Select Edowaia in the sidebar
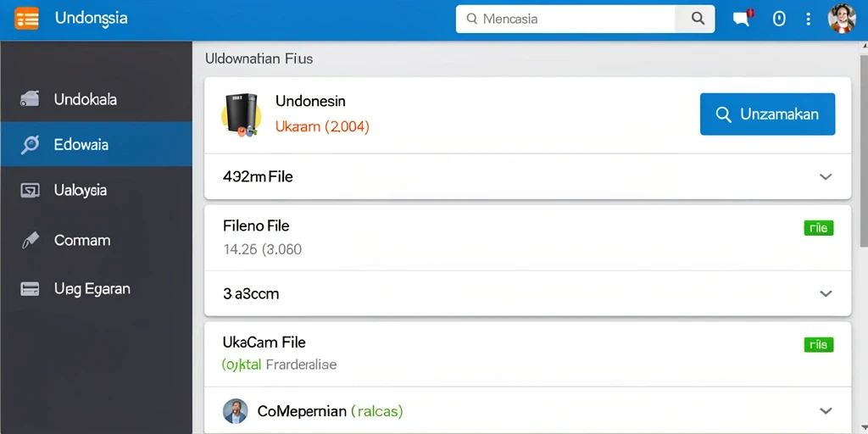Screen dimensions: 868x434 (97, 144)
